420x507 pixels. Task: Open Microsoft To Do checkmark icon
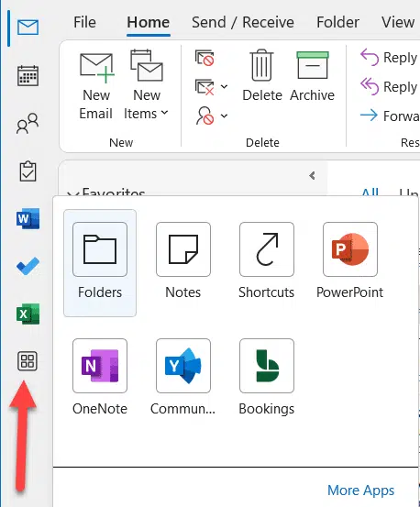tap(28, 266)
